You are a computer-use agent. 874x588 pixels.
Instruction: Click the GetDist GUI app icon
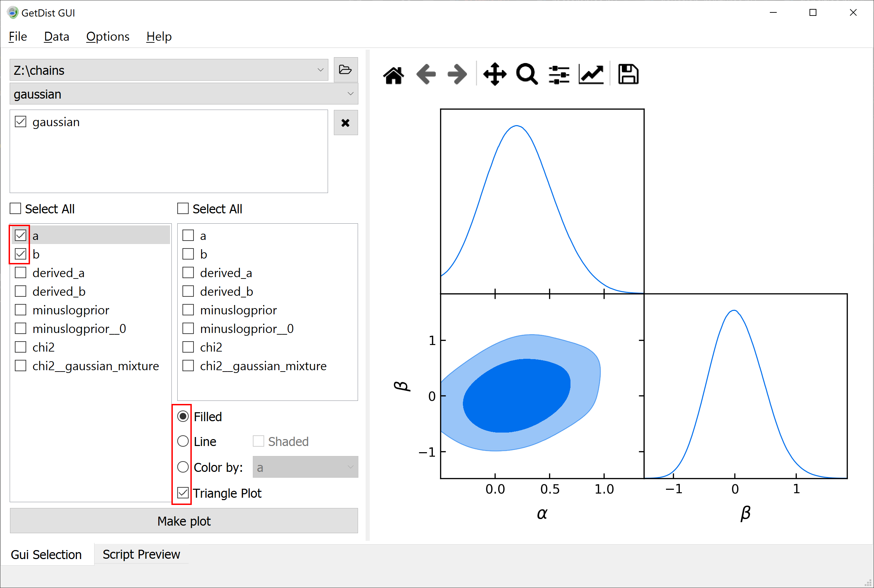click(x=12, y=13)
